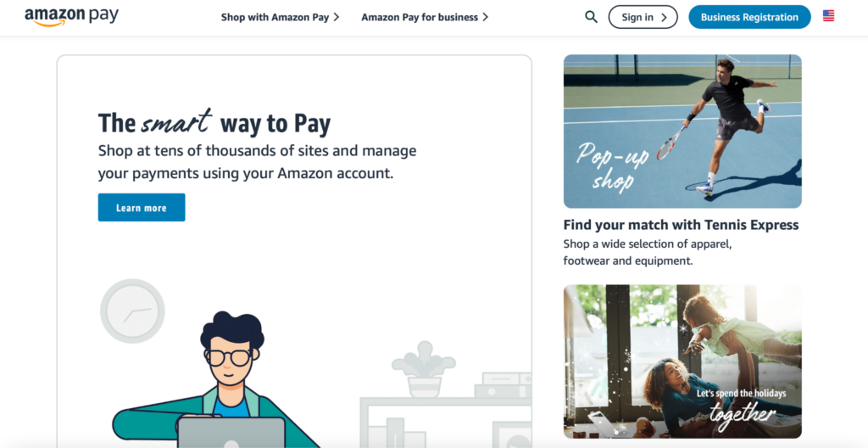Image resolution: width=868 pixels, height=448 pixels.
Task: Click the potted plant illustration
Action: click(x=424, y=369)
